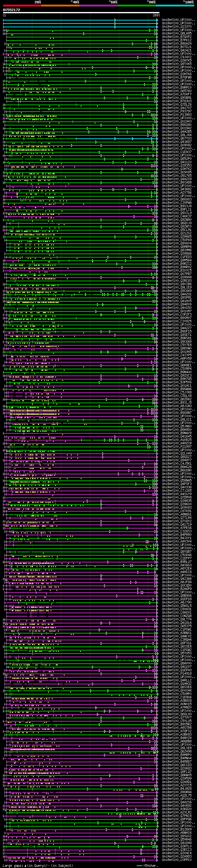Select hit label UniRef100_Q6GUG3

coord(177,200)
